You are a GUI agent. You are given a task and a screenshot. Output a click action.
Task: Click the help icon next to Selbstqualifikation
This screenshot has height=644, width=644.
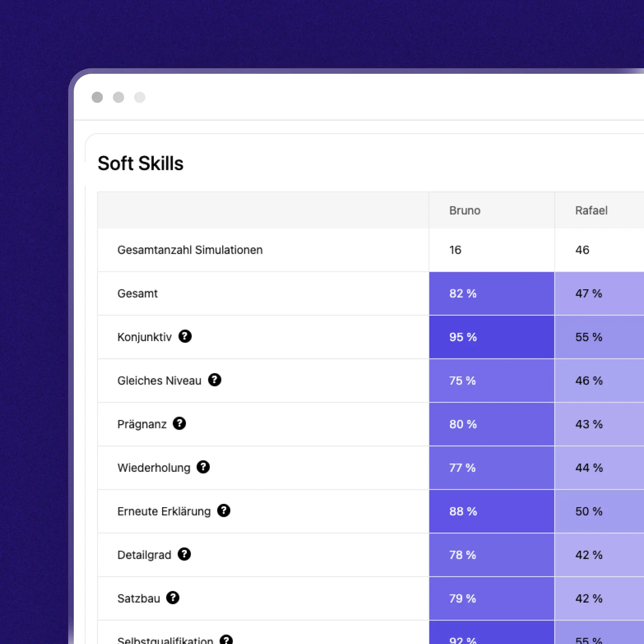(x=226, y=640)
